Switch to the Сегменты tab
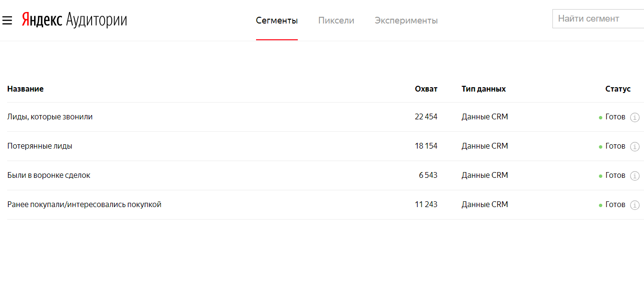This screenshot has width=644, height=302. click(x=277, y=20)
